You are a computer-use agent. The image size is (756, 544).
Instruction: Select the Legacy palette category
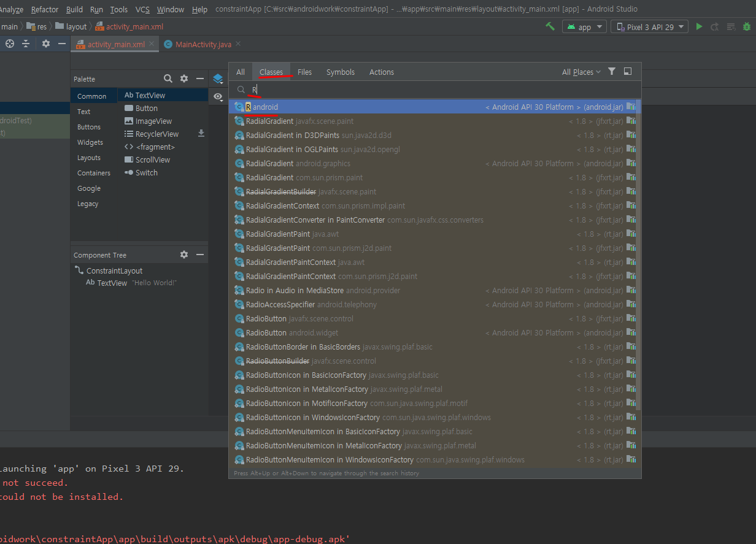94,204
